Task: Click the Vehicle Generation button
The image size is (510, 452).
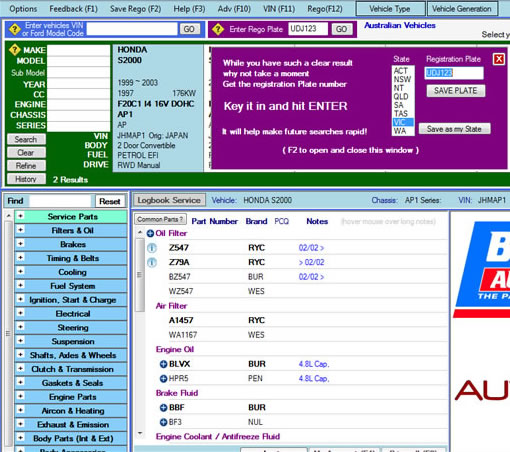Action: 462,9
